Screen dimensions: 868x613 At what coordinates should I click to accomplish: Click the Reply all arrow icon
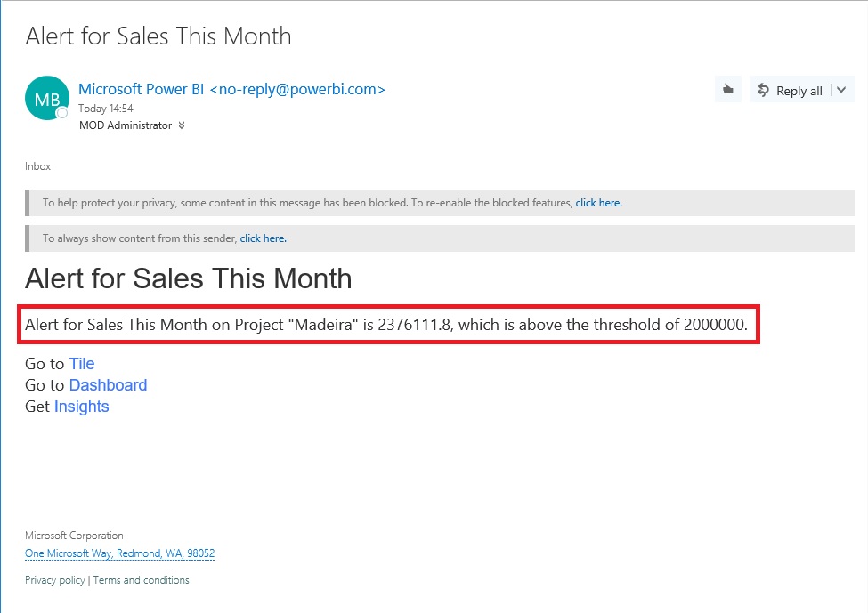(x=764, y=90)
